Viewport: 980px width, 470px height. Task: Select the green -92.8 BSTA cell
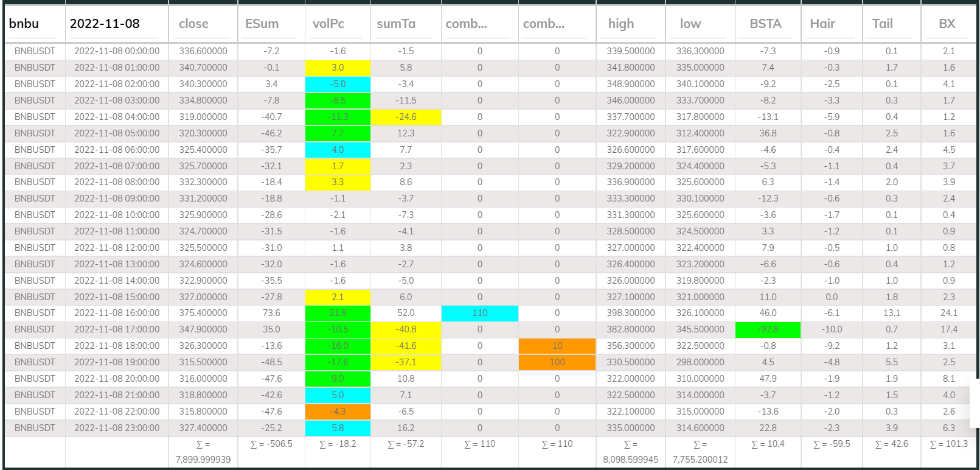click(x=768, y=329)
